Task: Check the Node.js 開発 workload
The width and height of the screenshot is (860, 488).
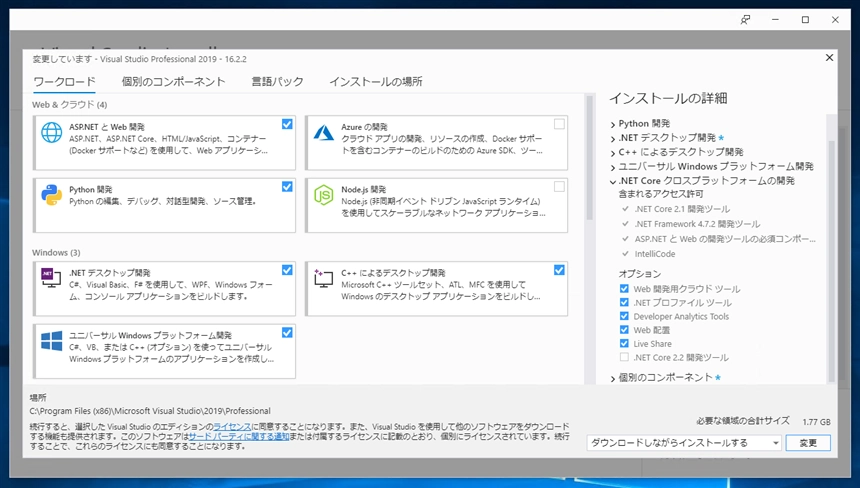Action: [x=559, y=187]
